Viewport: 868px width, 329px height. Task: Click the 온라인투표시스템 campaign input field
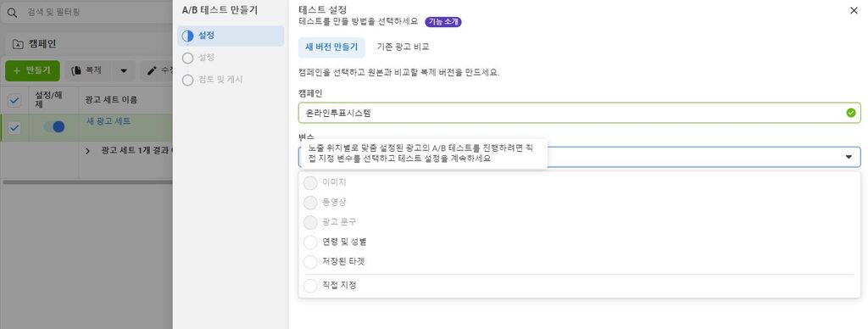(579, 113)
